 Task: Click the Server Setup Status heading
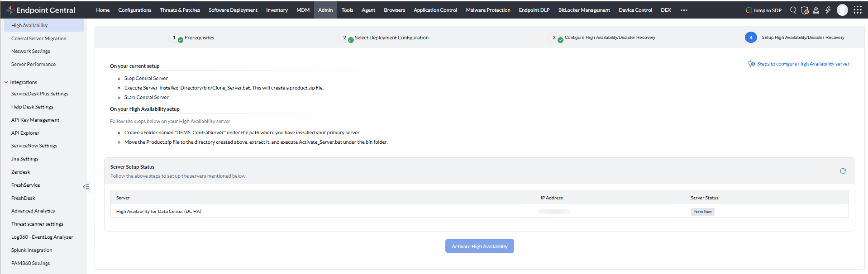[x=132, y=167]
